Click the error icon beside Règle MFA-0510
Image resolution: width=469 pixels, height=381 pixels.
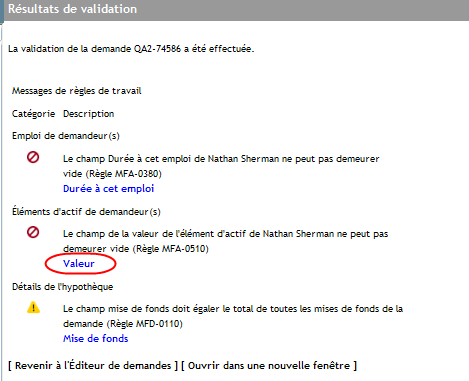[33, 232]
